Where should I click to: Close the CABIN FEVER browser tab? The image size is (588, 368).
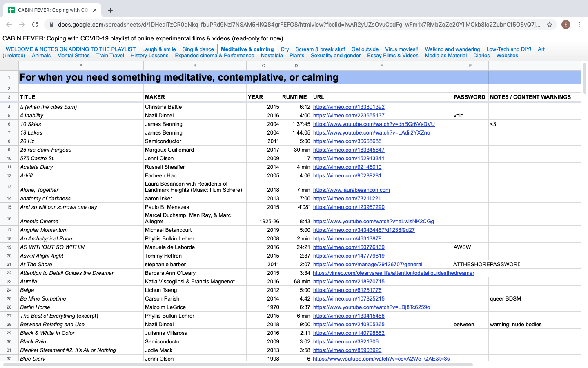[x=95, y=10]
